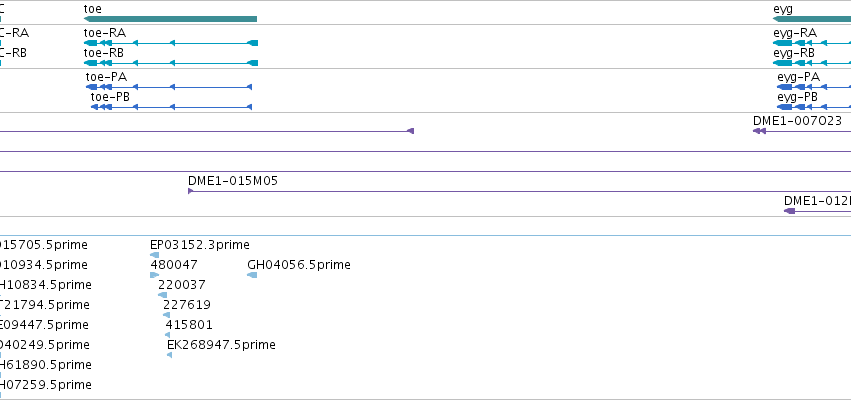Image resolution: width=851 pixels, height=400 pixels.
Task: Click the eyg-PA protein label
Action: [797, 77]
